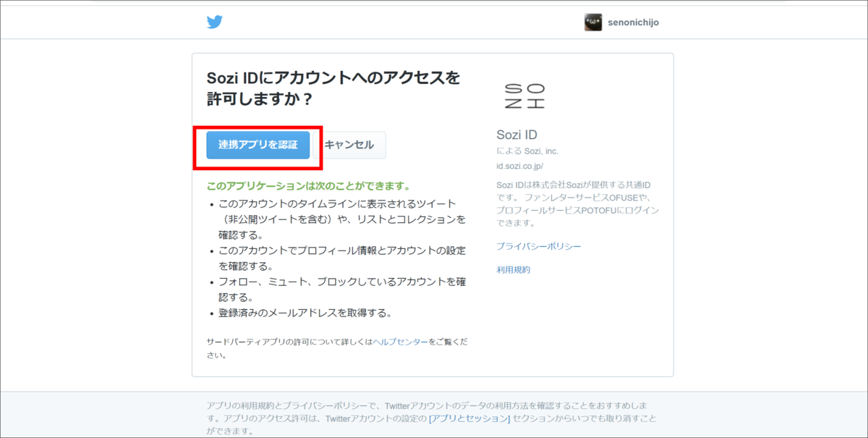868x438 pixels.
Task: Select the Sozi ID app name
Action: [x=517, y=135]
